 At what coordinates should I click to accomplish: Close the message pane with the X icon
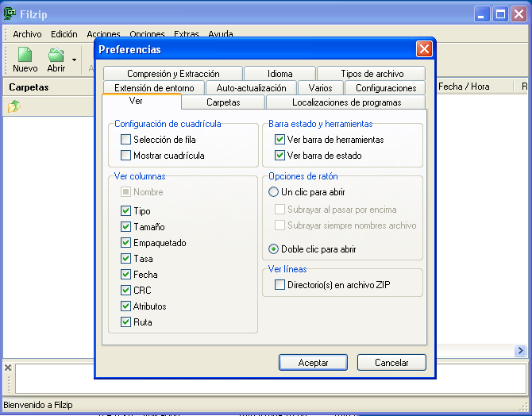(x=8, y=368)
